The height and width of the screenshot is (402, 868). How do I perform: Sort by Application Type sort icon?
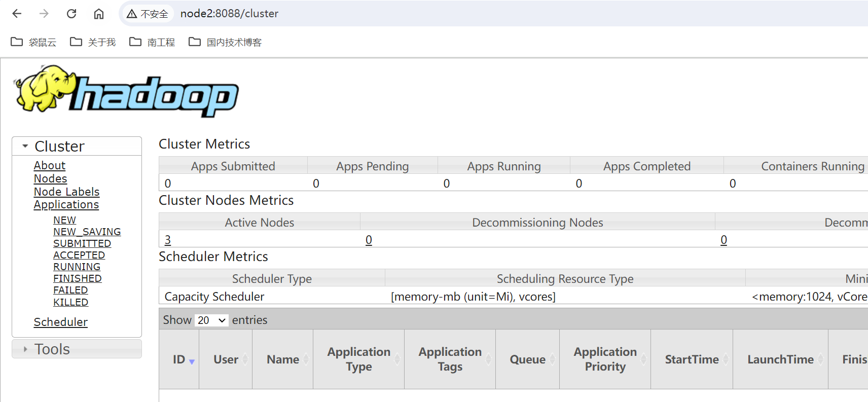coord(397,359)
